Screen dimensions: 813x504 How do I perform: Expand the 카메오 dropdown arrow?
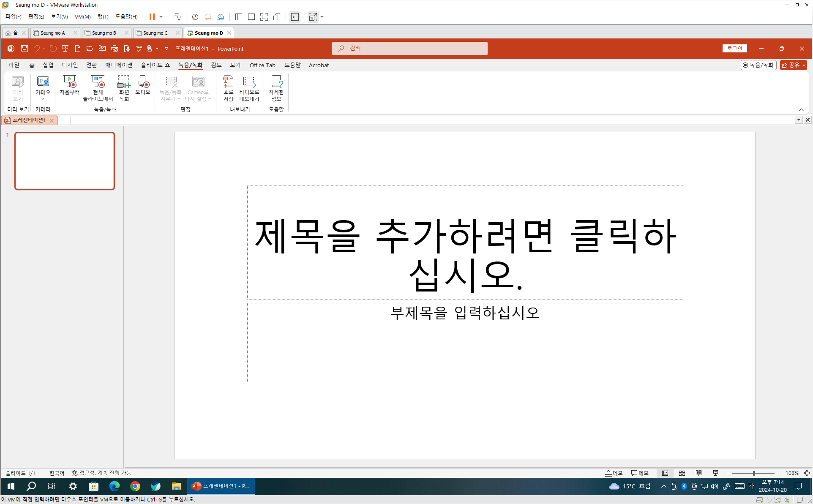[x=43, y=99]
